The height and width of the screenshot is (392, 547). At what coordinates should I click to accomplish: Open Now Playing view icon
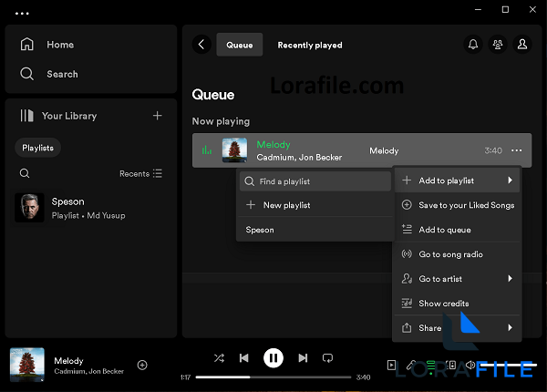391,366
